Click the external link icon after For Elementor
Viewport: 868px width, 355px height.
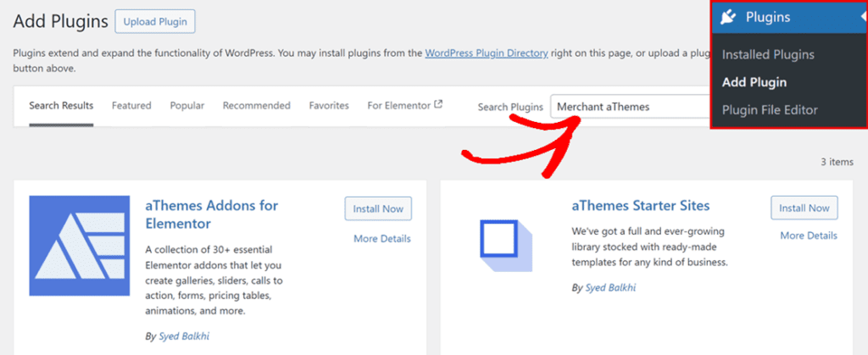[x=438, y=106]
